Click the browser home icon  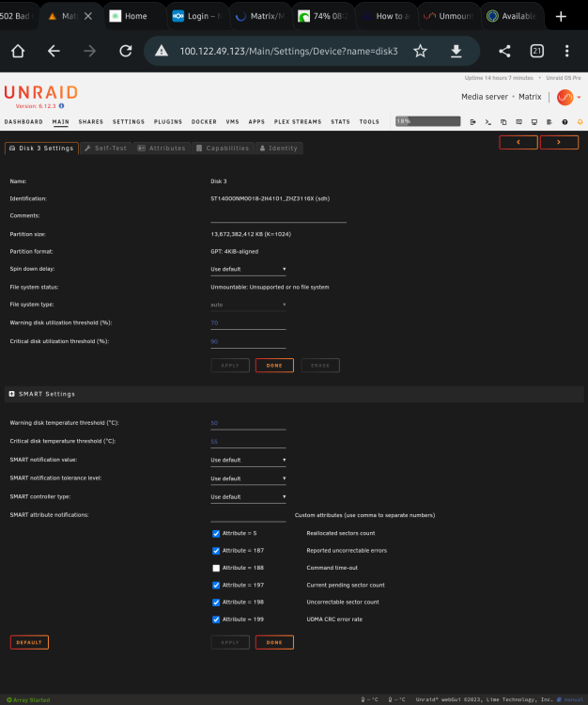click(18, 52)
